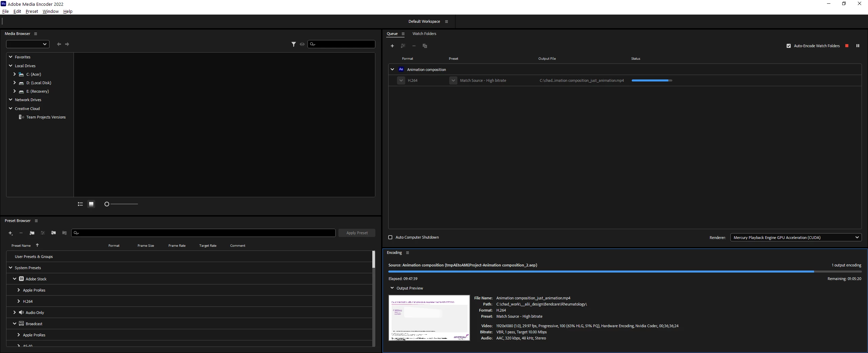Click the Match Source - High bitrate preset link
Image resolution: width=868 pixels, height=353 pixels.
pos(483,80)
